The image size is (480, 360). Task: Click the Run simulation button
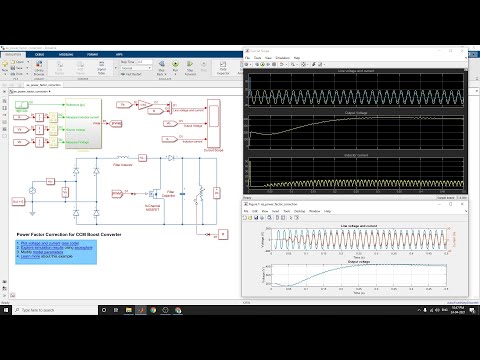(175, 64)
